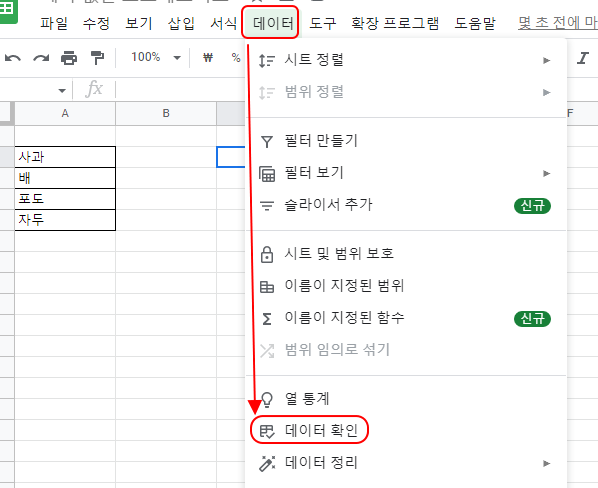
Task: Click the lightbulb icon beside 열 통계
Action: (x=267, y=400)
